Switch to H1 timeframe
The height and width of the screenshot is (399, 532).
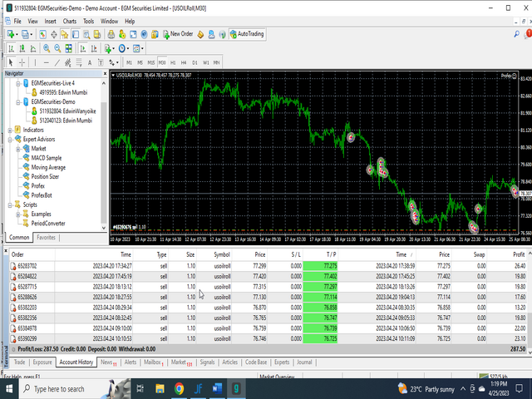[x=173, y=62]
